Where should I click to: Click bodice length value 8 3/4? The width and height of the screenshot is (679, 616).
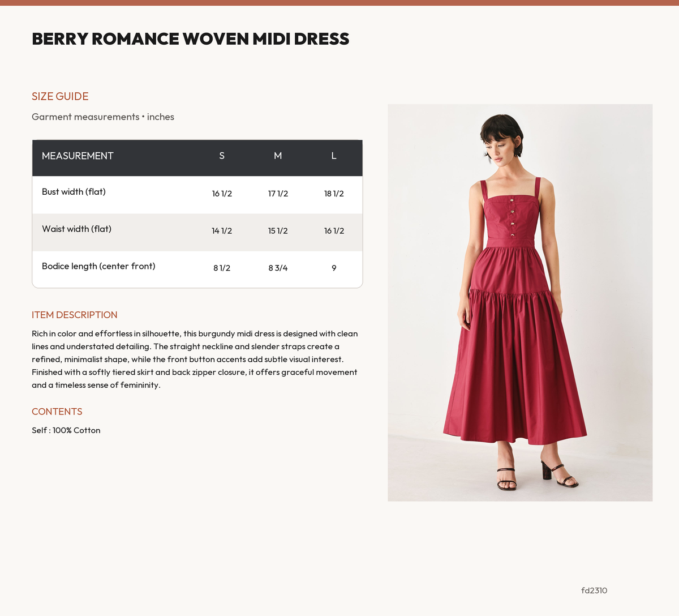click(x=278, y=268)
